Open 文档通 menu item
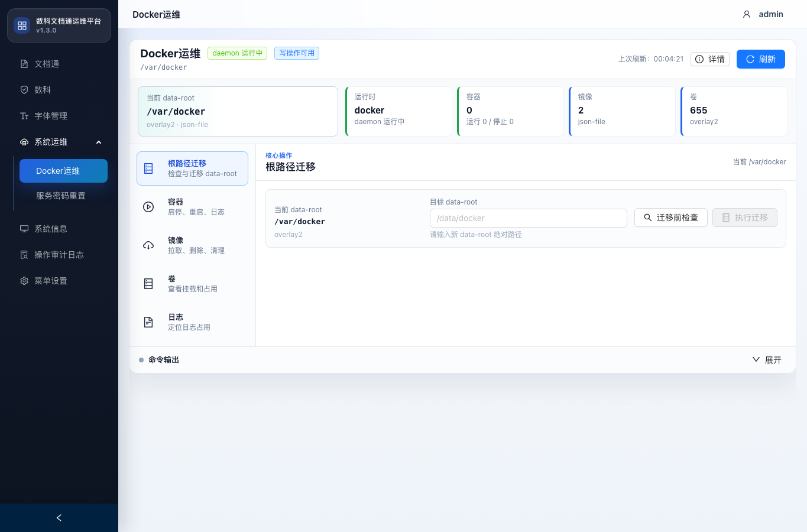Viewport: 807px width, 532px height. [x=59, y=64]
